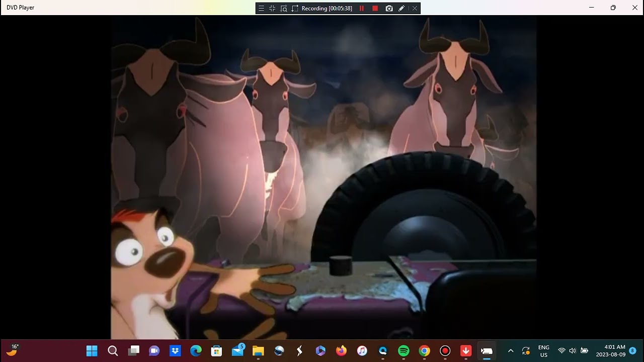
Task: Launch Google Chrome from taskbar
Action: 425,351
